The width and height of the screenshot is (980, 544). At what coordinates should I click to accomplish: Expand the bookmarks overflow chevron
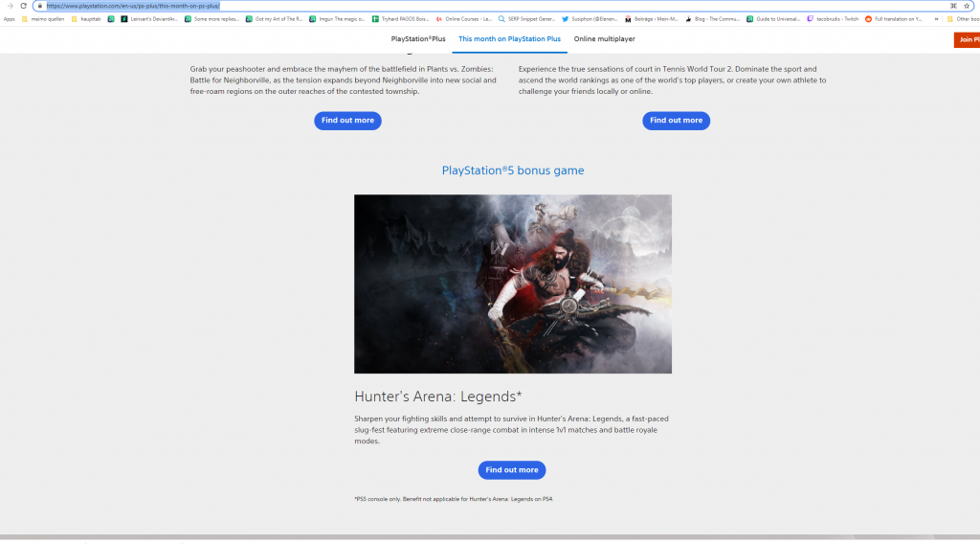936,19
